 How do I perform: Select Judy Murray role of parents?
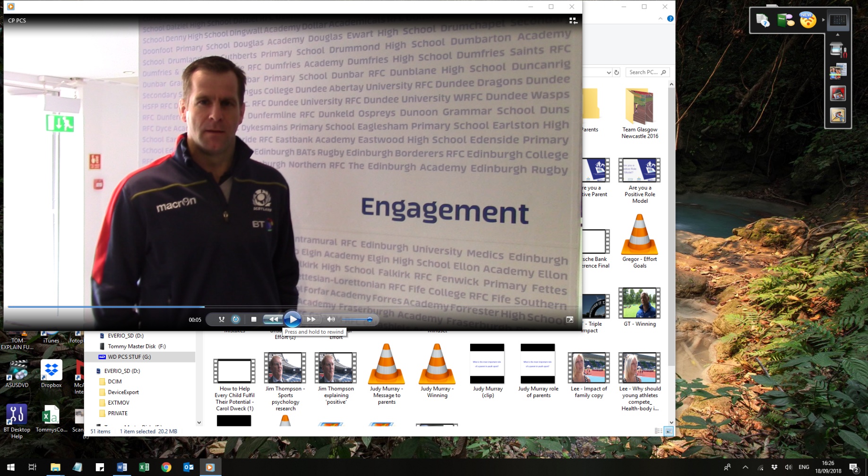[x=538, y=371]
